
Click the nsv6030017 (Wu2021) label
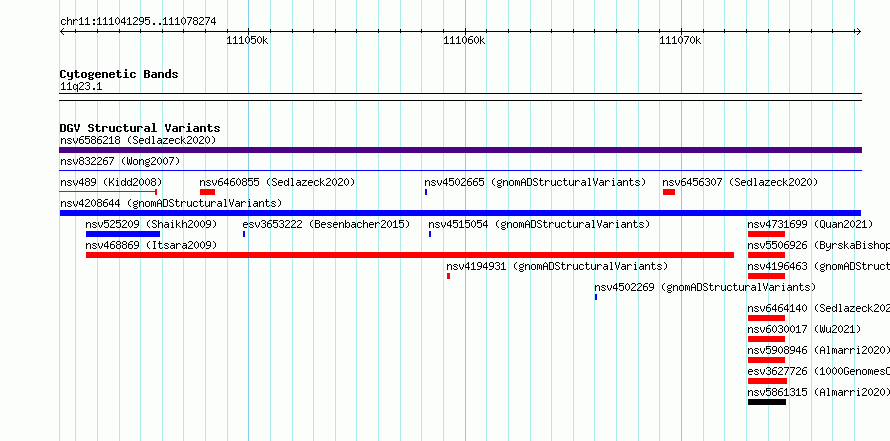804,329
